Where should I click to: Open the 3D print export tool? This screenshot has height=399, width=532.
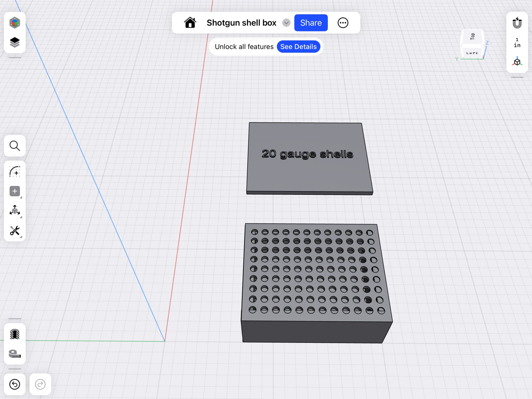15,334
